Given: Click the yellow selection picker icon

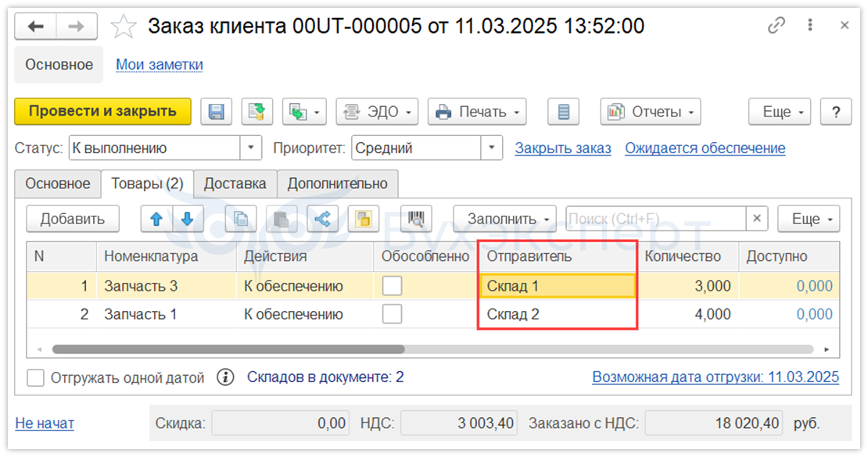Looking at the screenshot, I should [x=363, y=219].
